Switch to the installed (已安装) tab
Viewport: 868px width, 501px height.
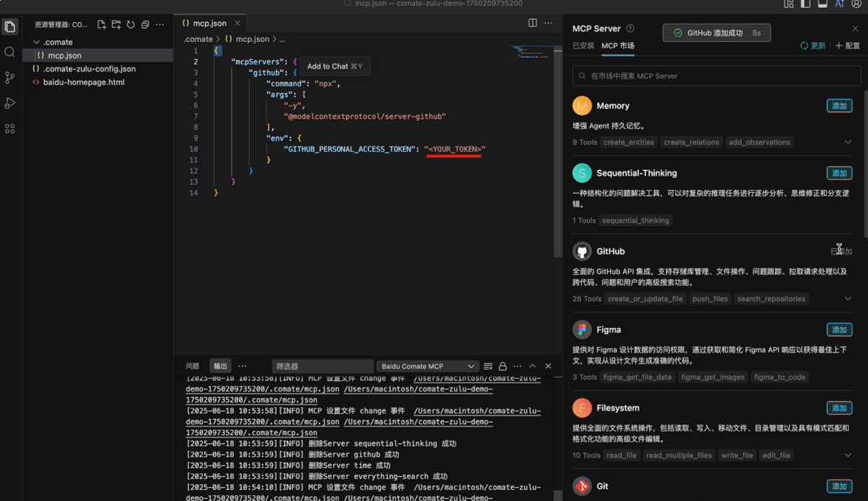583,45
